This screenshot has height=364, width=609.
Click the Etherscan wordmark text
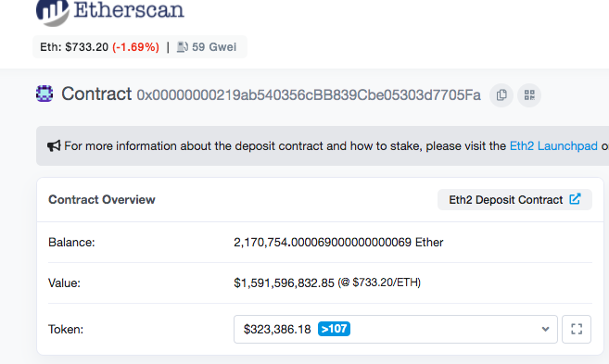click(129, 9)
